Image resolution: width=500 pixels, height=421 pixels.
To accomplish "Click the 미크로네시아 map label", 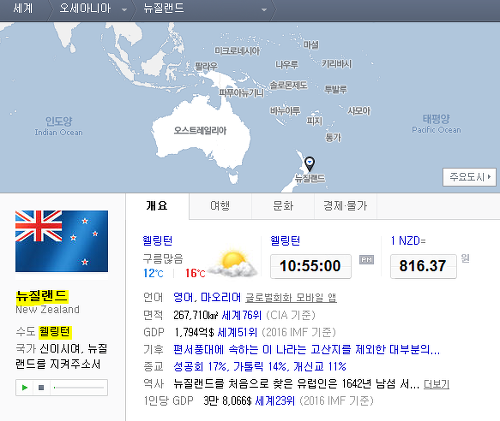I will 237,51.
